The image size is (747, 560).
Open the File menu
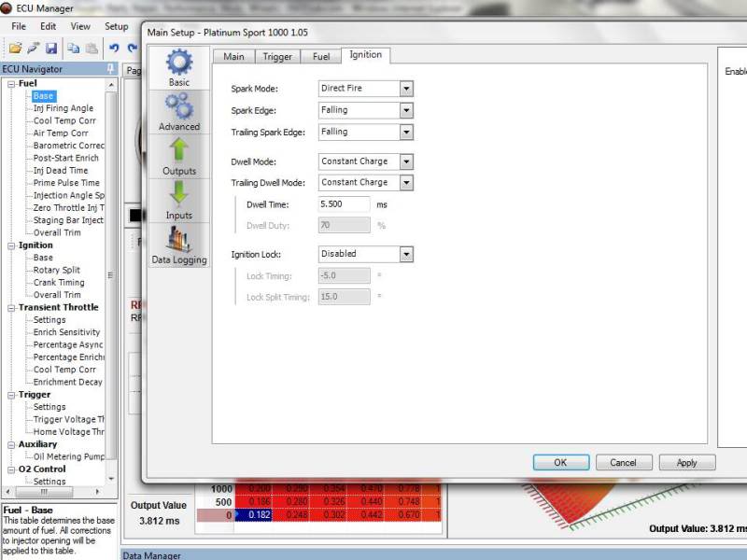19,26
